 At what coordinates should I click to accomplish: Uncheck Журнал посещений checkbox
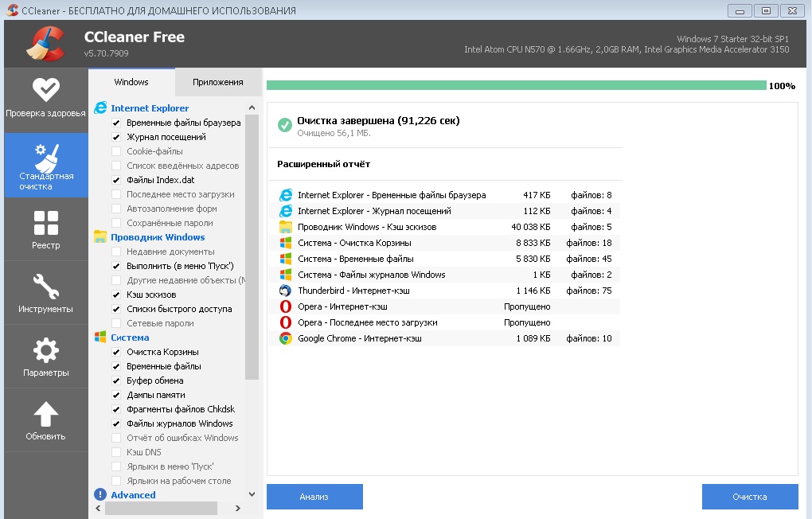pyautogui.click(x=116, y=137)
